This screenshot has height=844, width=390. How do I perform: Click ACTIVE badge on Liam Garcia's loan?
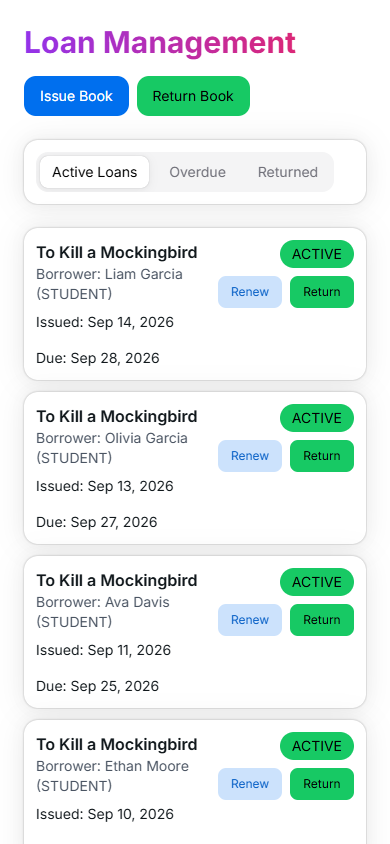coord(317,254)
